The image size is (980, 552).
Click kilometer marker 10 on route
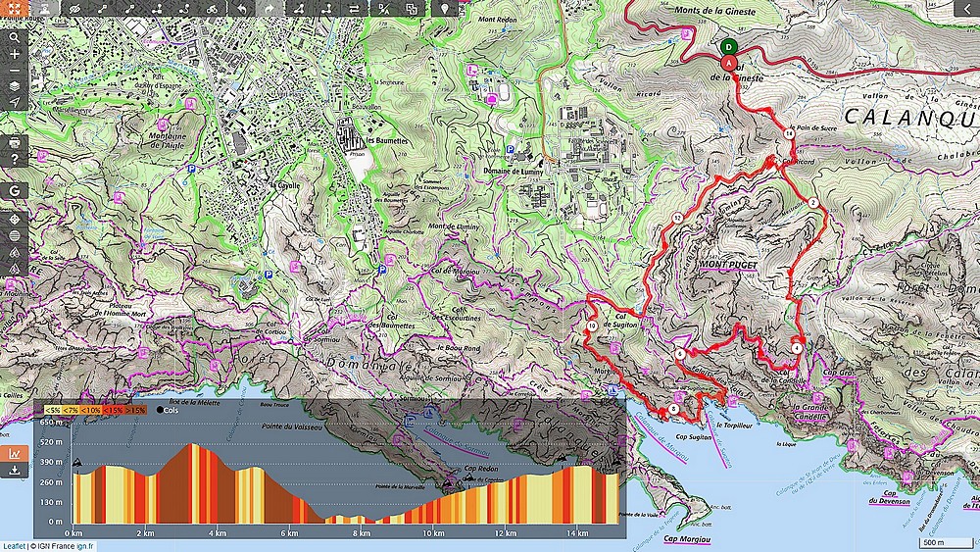point(592,326)
